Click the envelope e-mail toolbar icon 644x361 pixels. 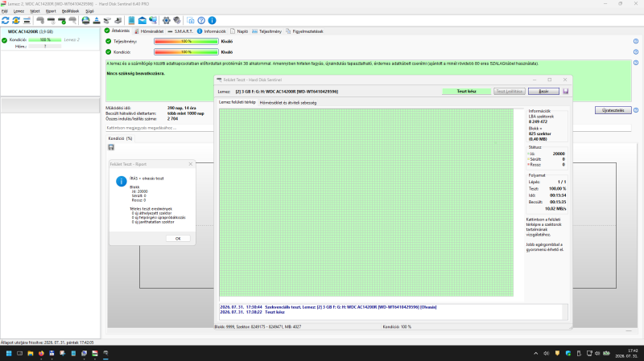[142, 20]
